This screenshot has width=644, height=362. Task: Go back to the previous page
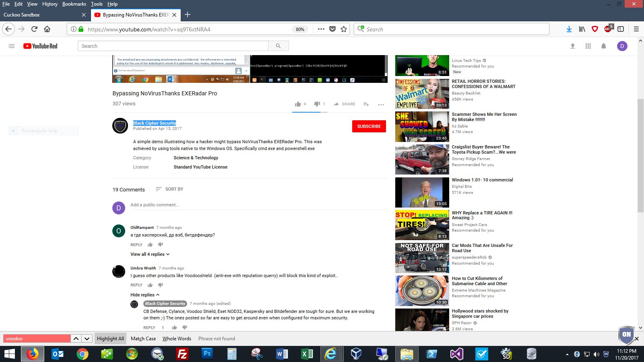click(x=8, y=29)
